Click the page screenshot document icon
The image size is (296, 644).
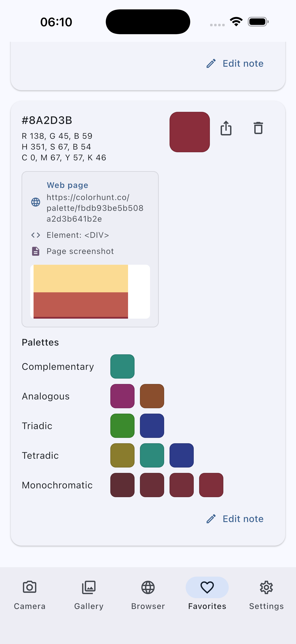35,251
